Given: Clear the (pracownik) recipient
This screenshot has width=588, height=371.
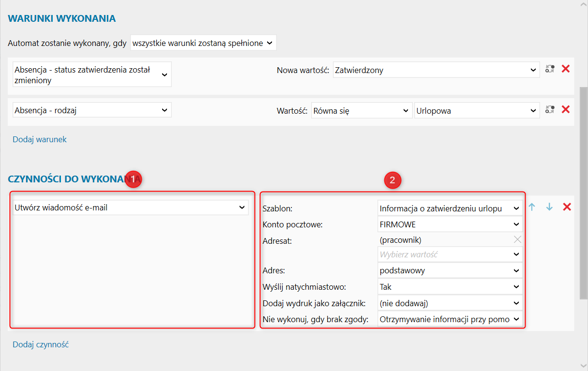Looking at the screenshot, I should click(517, 239).
